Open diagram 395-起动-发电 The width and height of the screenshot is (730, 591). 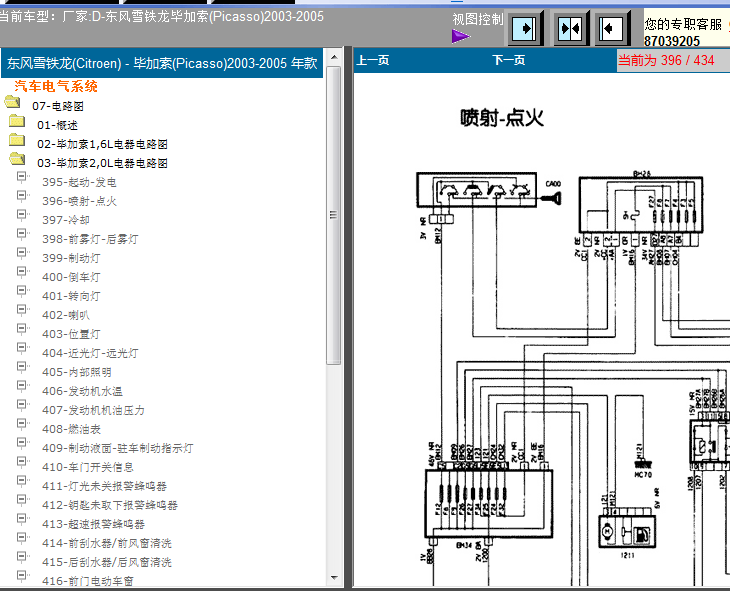(79, 182)
